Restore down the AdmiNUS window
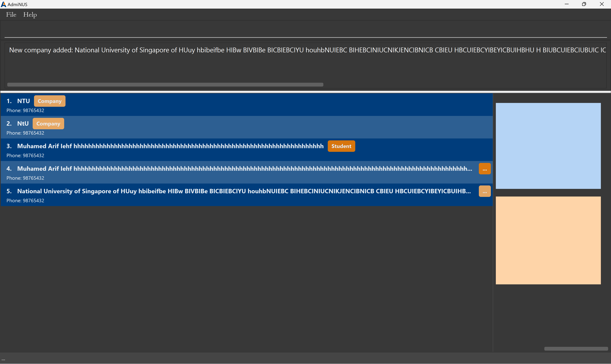611x364 pixels. [584, 4]
